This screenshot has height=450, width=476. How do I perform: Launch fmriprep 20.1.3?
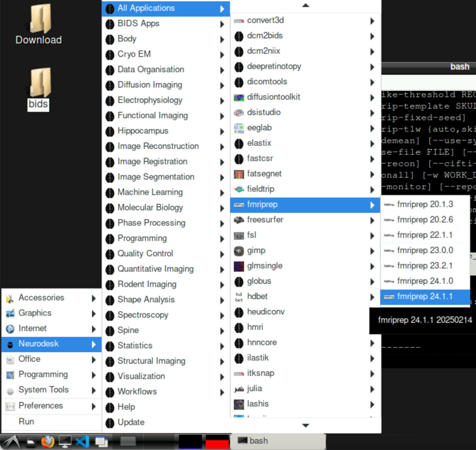point(425,205)
